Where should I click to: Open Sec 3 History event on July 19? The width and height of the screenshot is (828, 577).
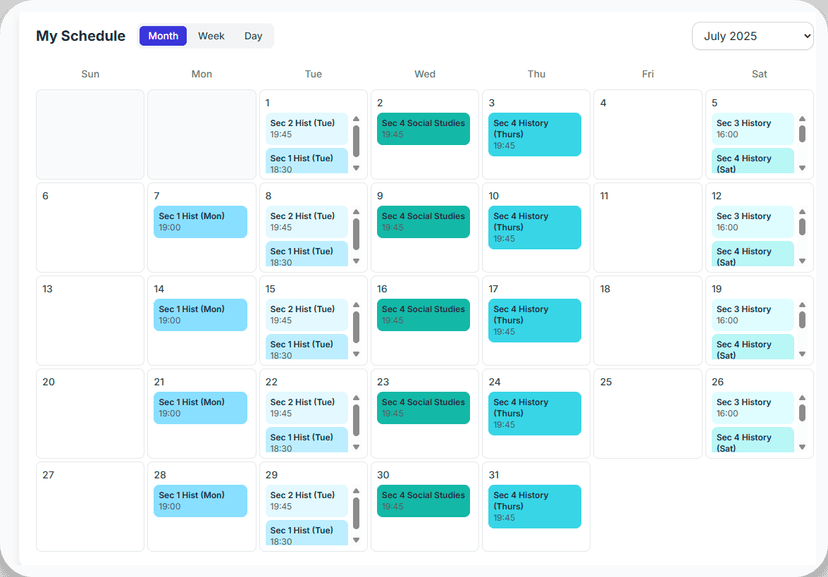tap(752, 315)
